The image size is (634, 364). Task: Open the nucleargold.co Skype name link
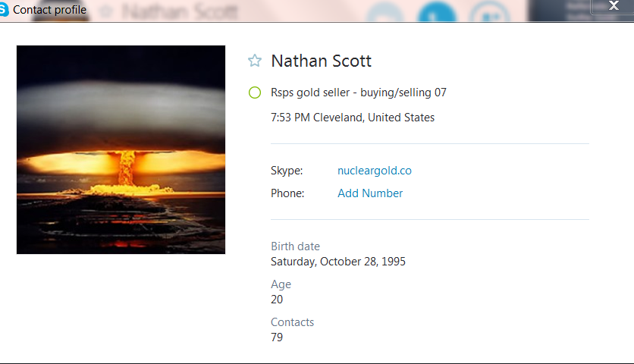pos(375,171)
